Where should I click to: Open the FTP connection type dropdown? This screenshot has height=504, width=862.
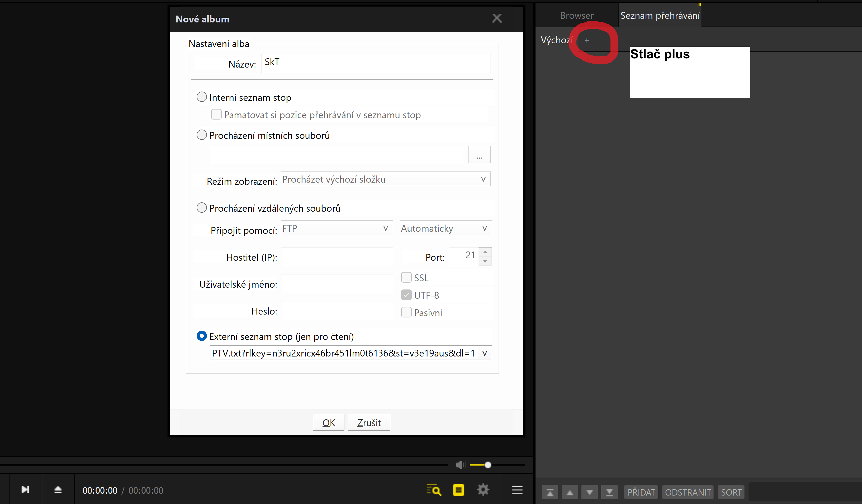coord(385,228)
